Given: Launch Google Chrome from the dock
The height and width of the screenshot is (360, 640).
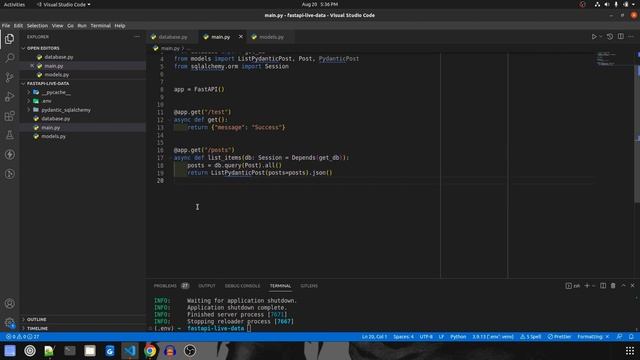Looking at the screenshot, I should (x=150, y=351).
